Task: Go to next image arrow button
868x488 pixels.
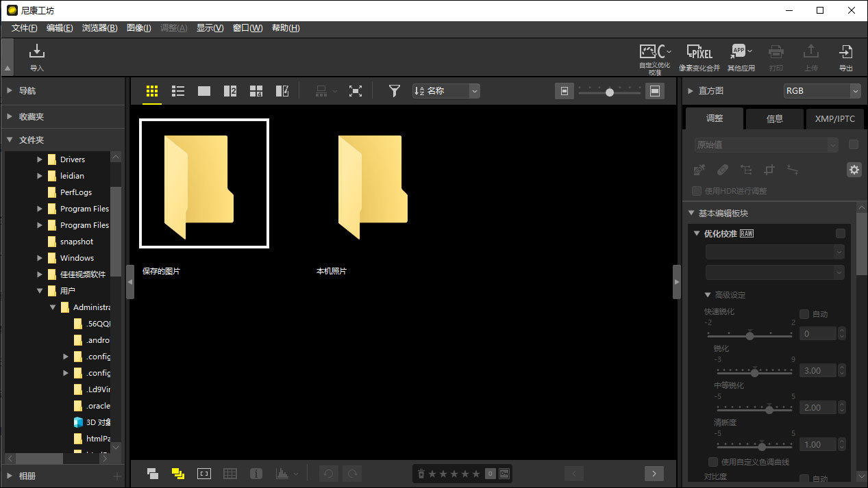Action: point(654,473)
